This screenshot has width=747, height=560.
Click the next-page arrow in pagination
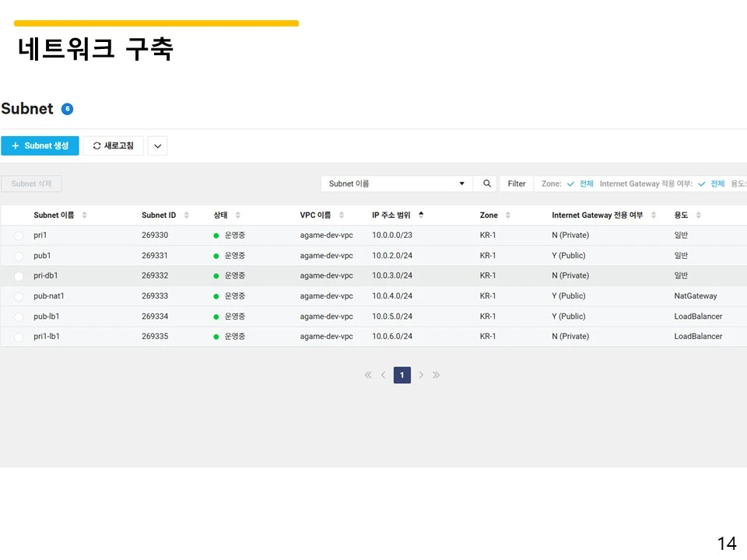(421, 375)
